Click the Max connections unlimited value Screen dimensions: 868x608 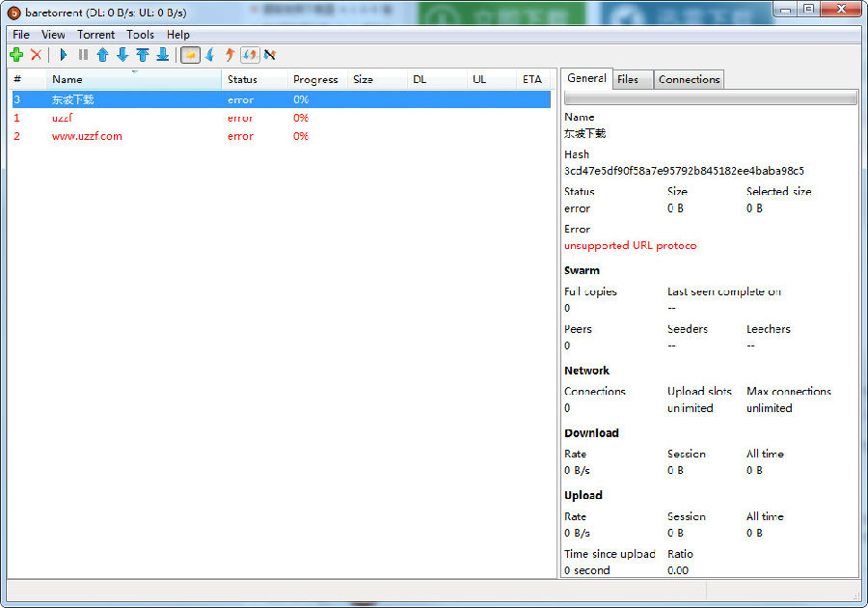[x=769, y=408]
